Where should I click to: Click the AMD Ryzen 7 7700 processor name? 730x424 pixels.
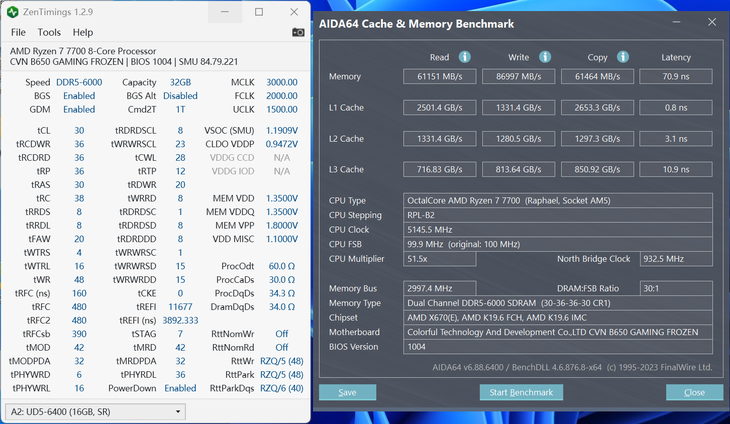coord(83,51)
